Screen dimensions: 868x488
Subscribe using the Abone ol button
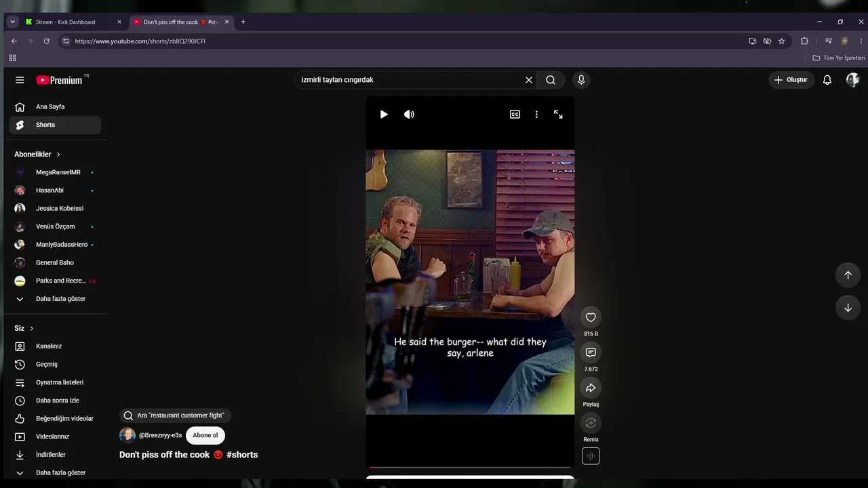(x=205, y=435)
